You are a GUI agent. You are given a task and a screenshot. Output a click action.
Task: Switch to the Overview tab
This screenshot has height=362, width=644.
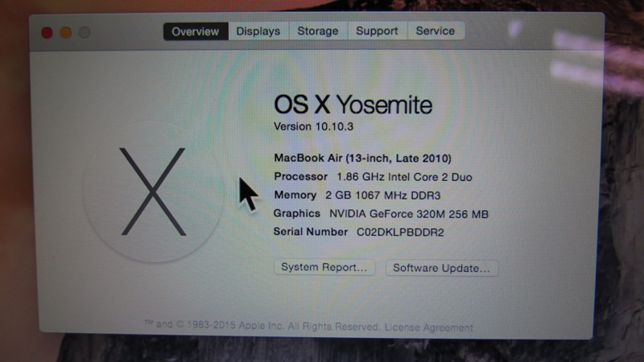196,31
